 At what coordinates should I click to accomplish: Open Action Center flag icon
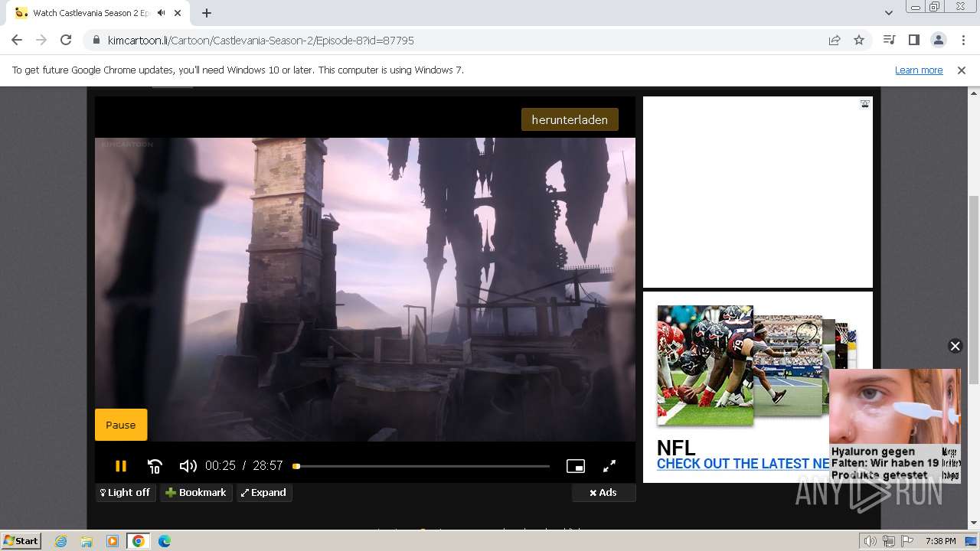point(906,541)
